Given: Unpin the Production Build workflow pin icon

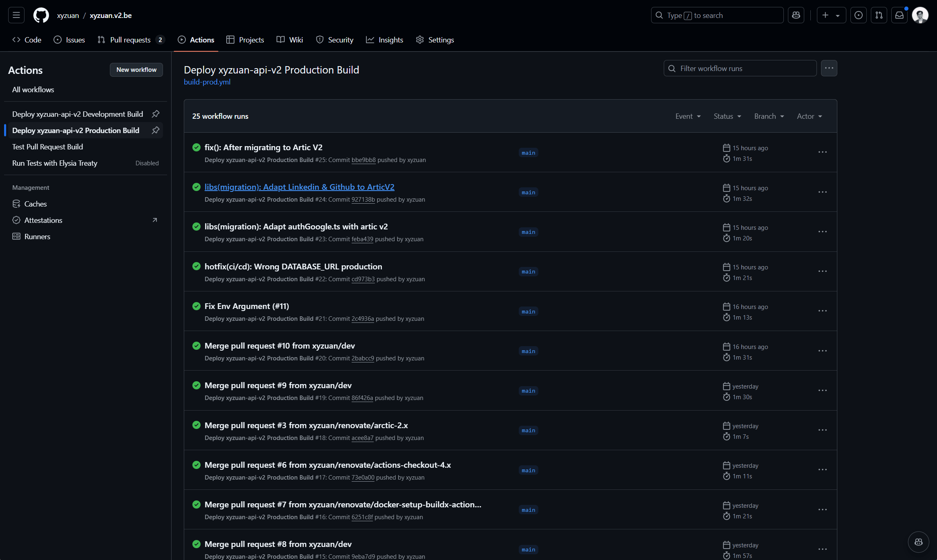Looking at the screenshot, I should (156, 130).
